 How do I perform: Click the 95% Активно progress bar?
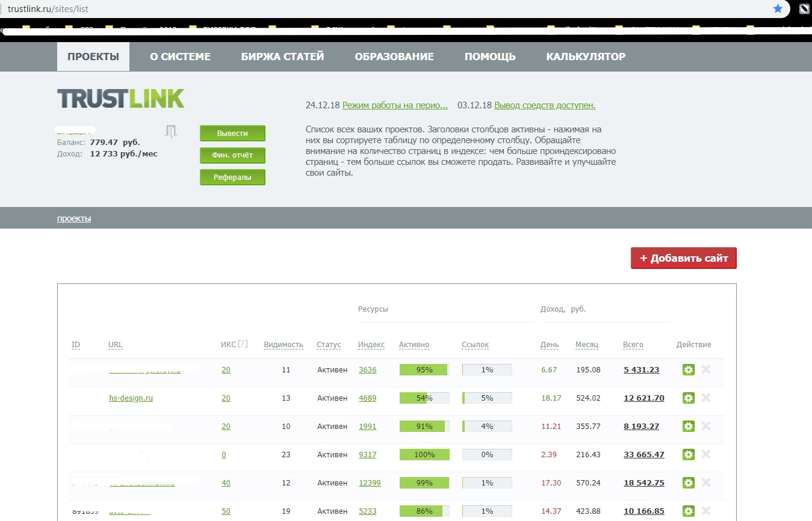click(x=424, y=369)
